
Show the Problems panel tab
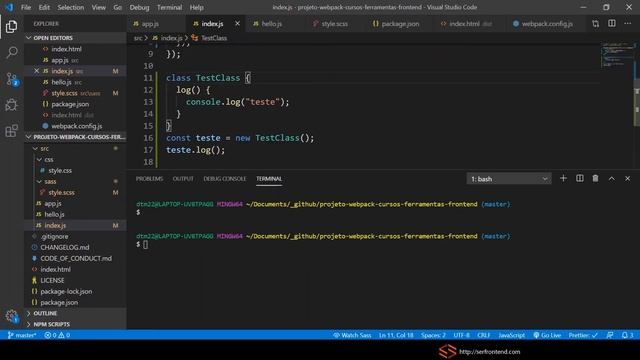(x=149, y=179)
